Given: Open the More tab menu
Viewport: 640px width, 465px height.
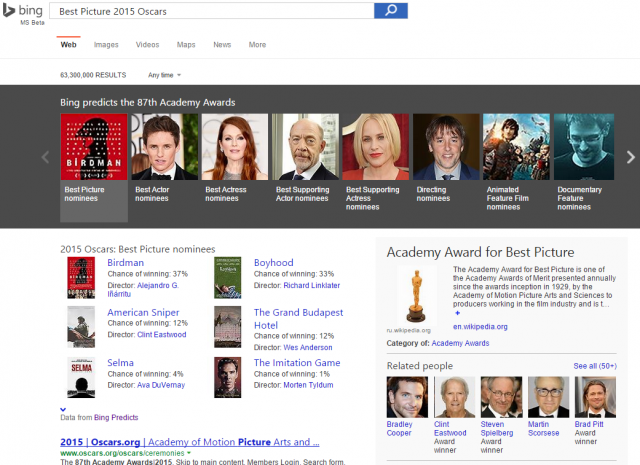Looking at the screenshot, I should click(257, 44).
